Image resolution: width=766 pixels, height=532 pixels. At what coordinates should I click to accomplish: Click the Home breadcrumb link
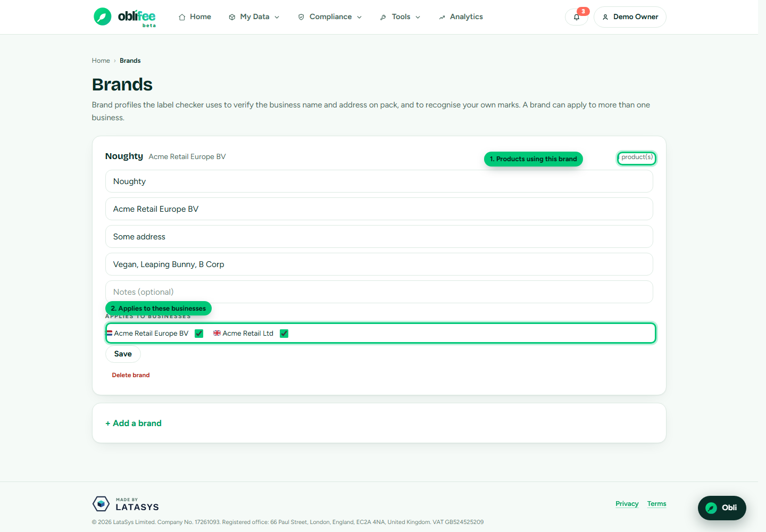[101, 61]
